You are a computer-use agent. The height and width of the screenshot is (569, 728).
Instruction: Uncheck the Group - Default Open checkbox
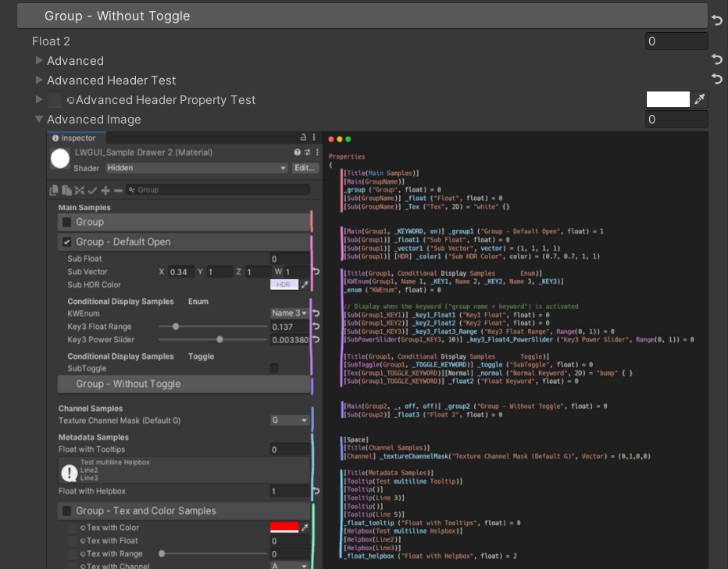pos(67,242)
